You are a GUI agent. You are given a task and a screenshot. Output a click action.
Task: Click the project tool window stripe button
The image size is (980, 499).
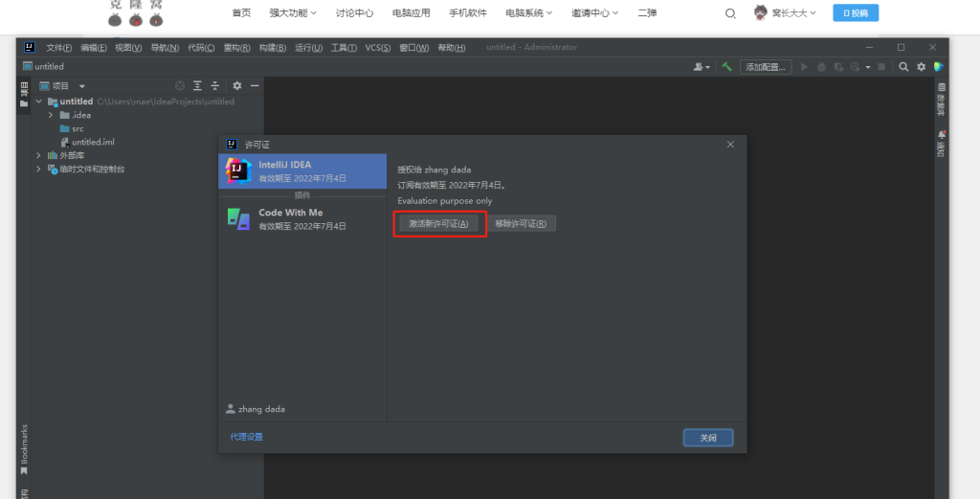point(24,95)
